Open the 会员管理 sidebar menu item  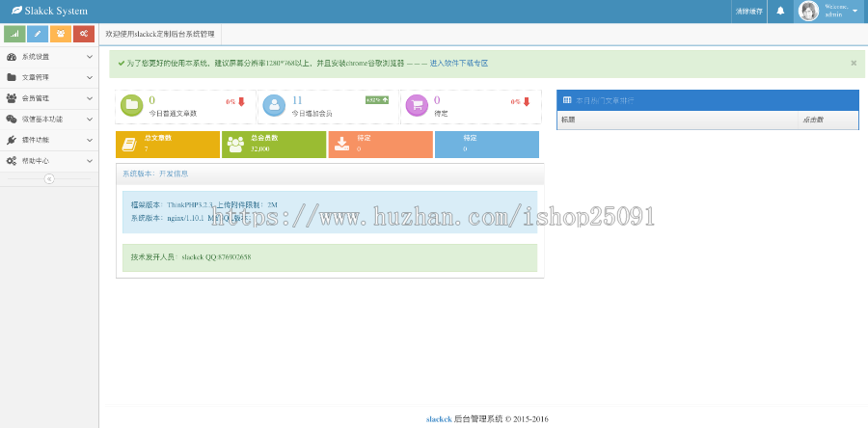49,98
